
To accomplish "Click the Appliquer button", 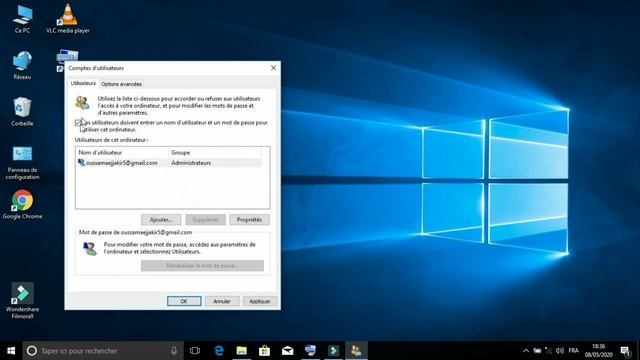I will pyautogui.click(x=260, y=301).
